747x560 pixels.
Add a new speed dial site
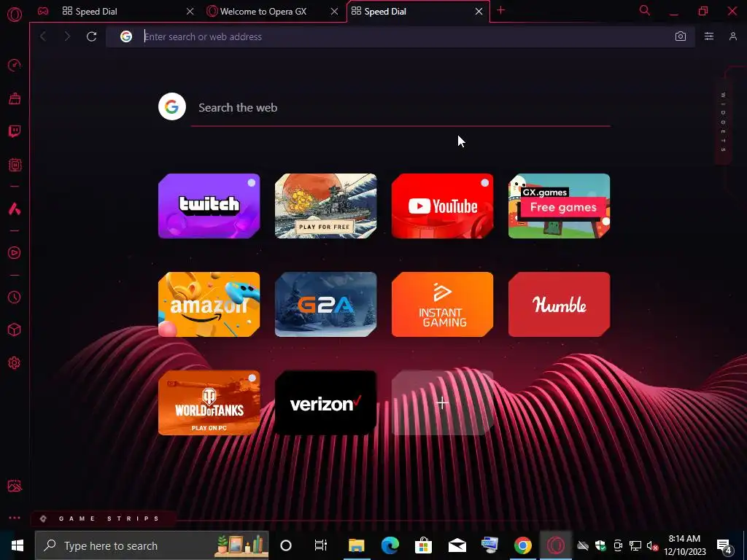(x=443, y=402)
